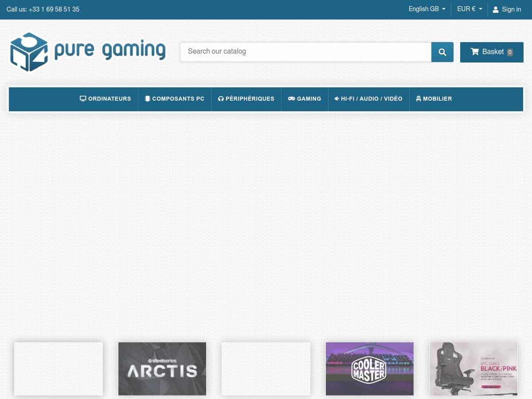The width and height of the screenshot is (532, 399).
Task: Open the SteelSeries Arctis banner
Action: 162,369
